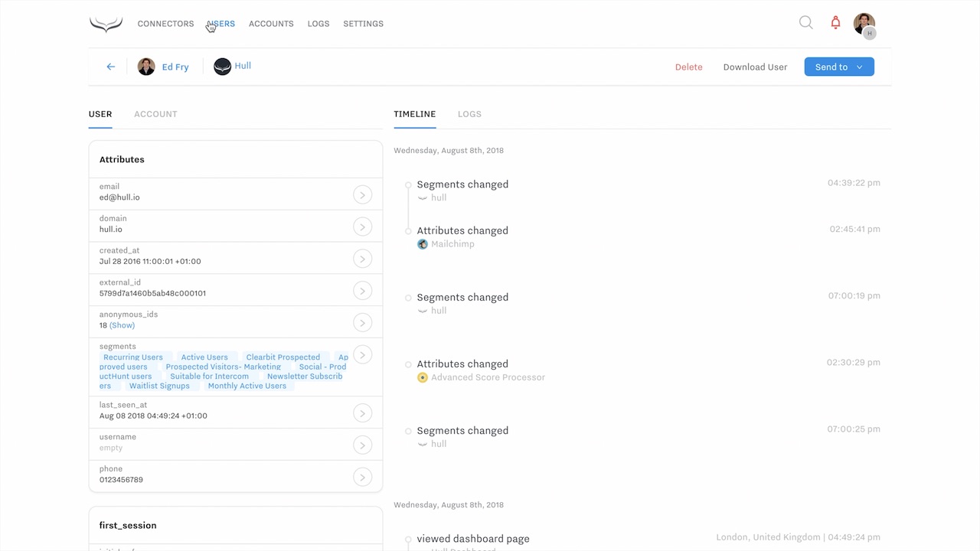Open Attributes changed by Advanced Score Processor

click(x=462, y=364)
